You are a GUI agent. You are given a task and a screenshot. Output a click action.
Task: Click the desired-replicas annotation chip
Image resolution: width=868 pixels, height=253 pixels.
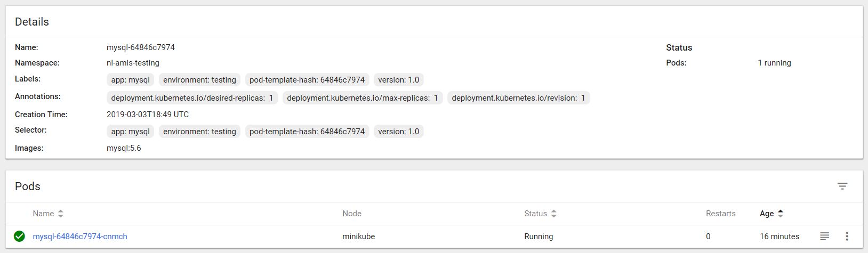click(192, 98)
